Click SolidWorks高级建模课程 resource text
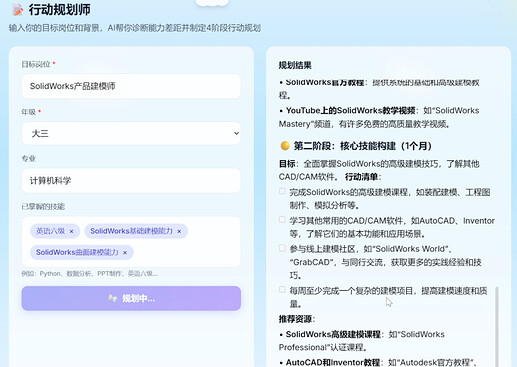Viewport: 517px width, 367px height. click(x=333, y=334)
